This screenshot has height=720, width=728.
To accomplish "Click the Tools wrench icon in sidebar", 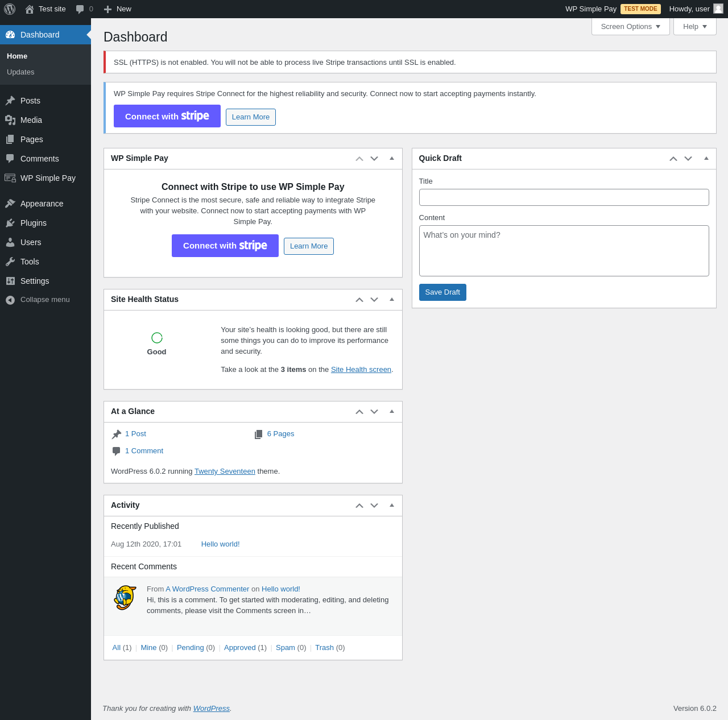I will [10, 262].
